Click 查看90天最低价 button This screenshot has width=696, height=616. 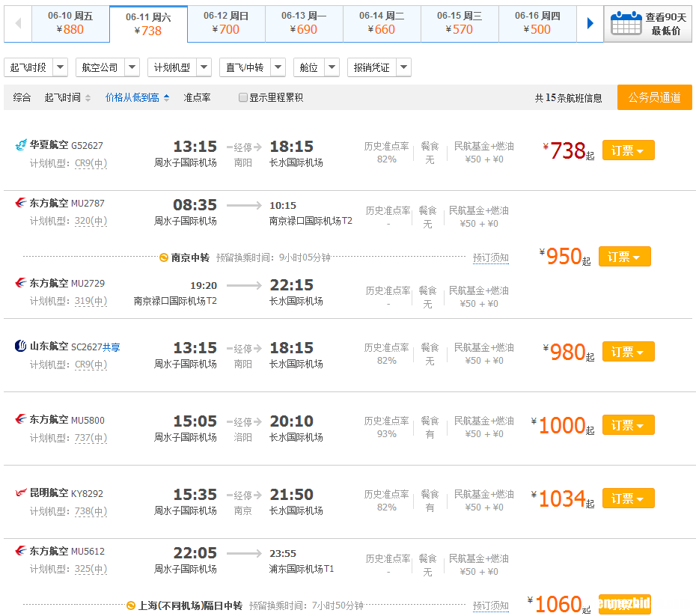(x=647, y=24)
